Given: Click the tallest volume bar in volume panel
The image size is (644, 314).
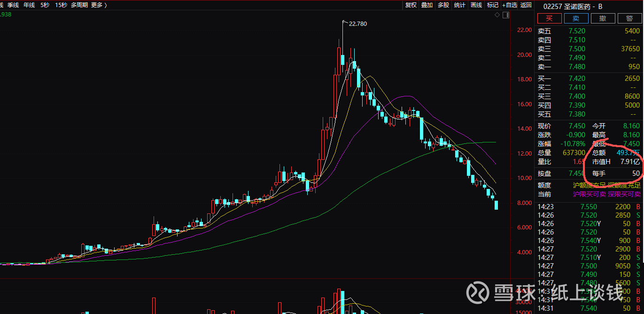Looking at the screenshot, I should [339, 301].
